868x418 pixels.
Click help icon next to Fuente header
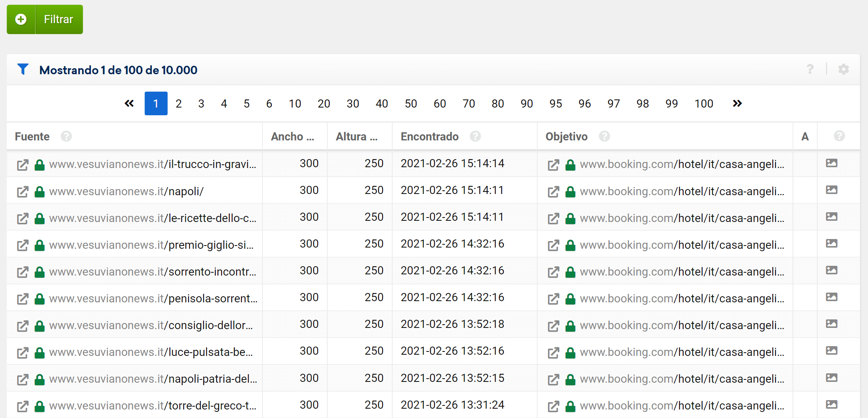click(66, 136)
